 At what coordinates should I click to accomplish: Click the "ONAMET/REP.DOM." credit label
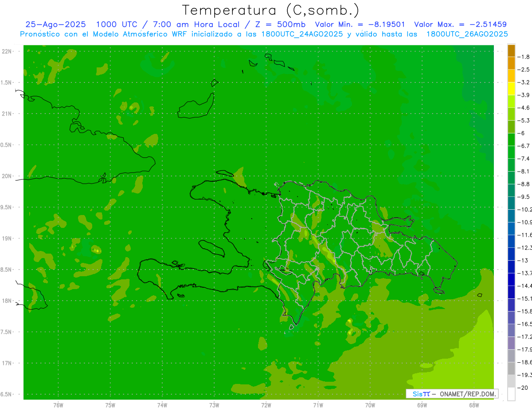pyautogui.click(x=468, y=394)
